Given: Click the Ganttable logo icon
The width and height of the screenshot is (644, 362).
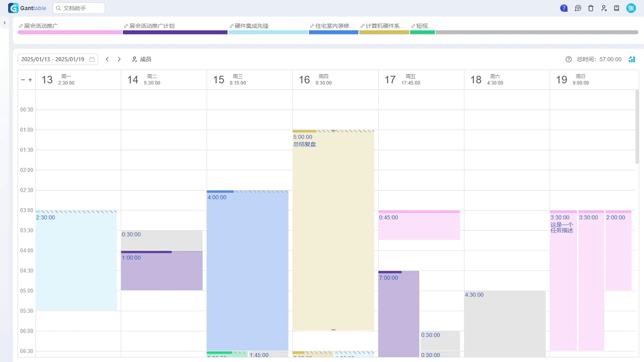Looking at the screenshot, I should pos(13,8).
